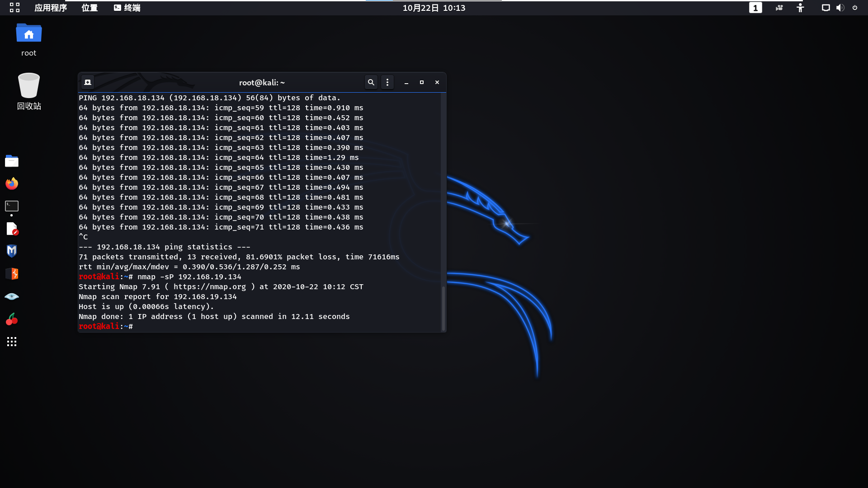Expand the 终端 app menu
868x488 pixels.
127,8
